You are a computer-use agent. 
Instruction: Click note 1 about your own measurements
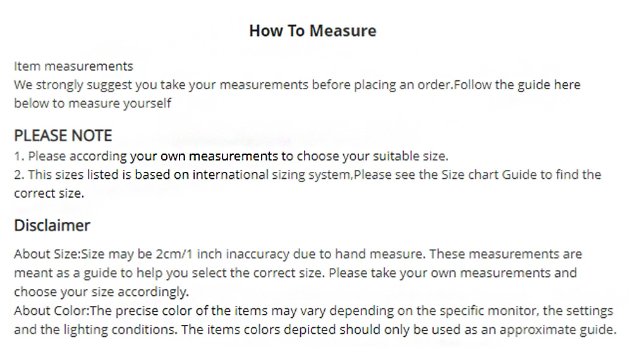click(231, 156)
